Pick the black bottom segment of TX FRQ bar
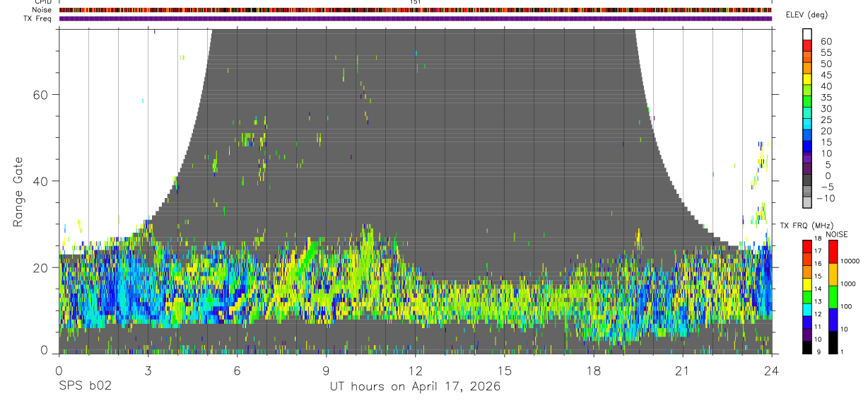This screenshot has width=868, height=401. pyautogui.click(x=807, y=347)
